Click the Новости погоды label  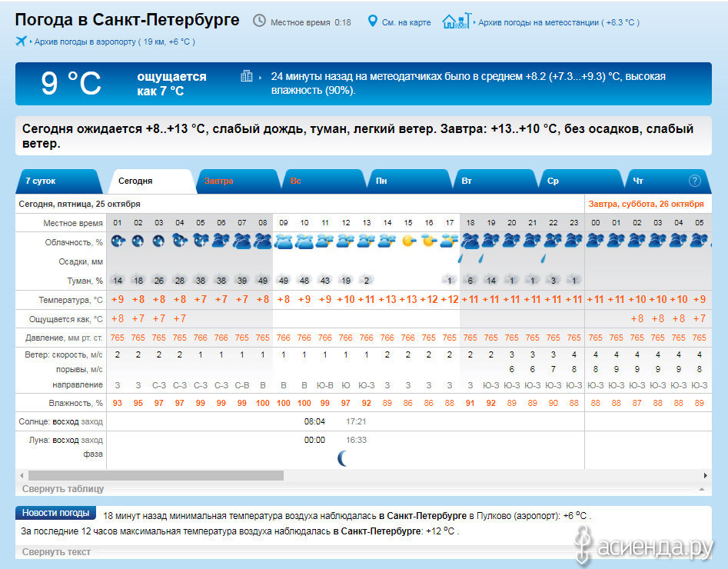pyautogui.click(x=55, y=513)
